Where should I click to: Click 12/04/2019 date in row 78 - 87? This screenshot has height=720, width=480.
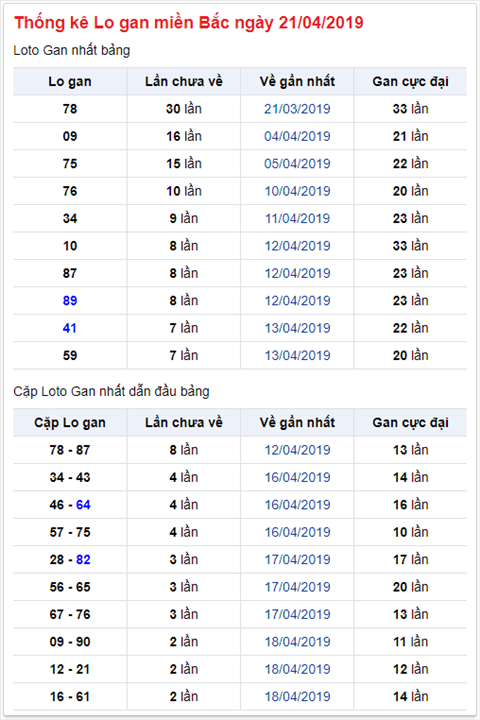297,450
